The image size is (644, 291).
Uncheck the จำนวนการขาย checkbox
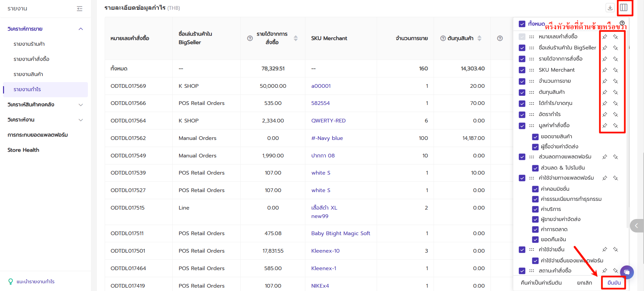point(522,81)
